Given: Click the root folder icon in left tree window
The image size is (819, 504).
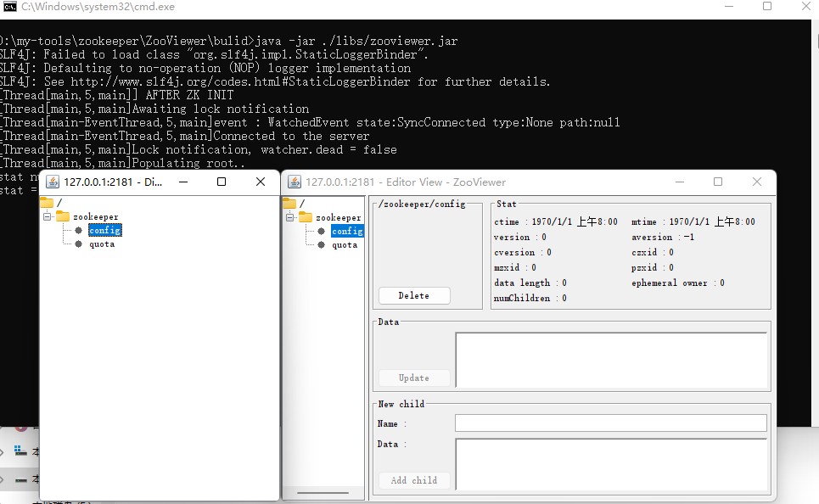Looking at the screenshot, I should pos(47,203).
